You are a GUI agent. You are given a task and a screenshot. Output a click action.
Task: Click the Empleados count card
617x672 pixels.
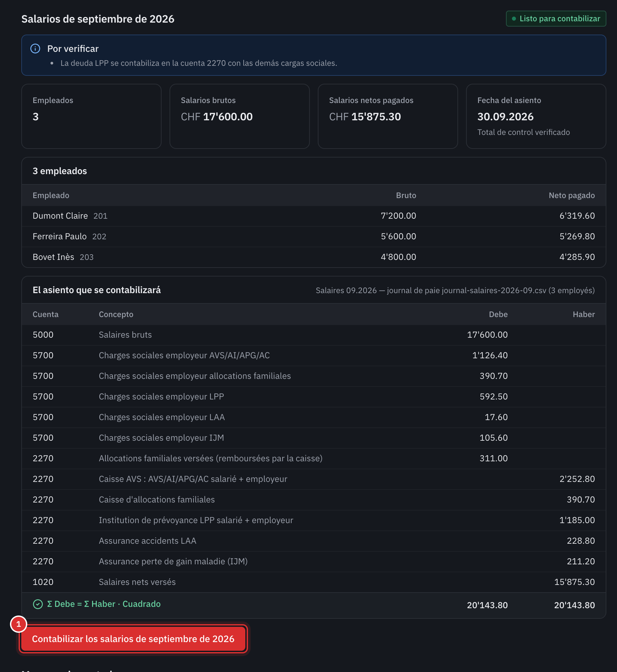point(91,116)
